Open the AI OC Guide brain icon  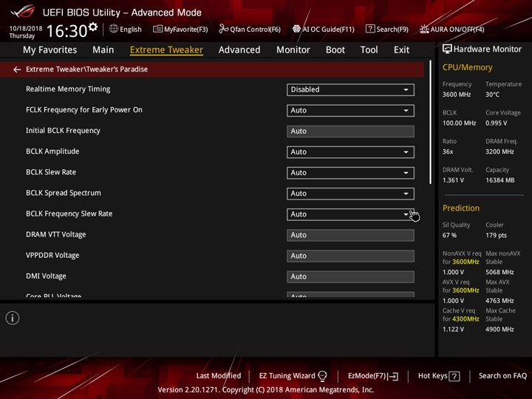point(296,29)
